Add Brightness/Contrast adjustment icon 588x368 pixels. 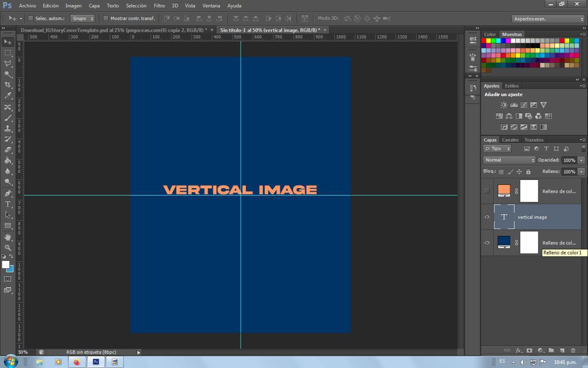[x=504, y=105]
